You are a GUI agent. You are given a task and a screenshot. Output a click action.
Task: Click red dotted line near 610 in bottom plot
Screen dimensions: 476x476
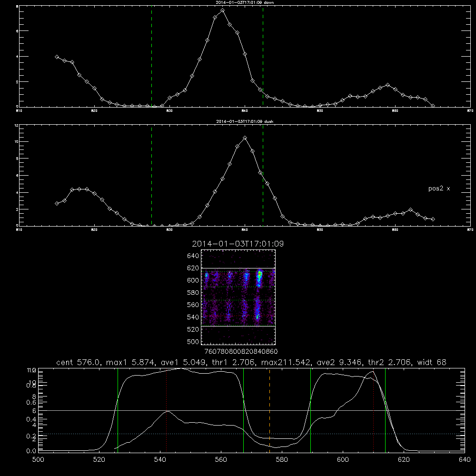coord(373,410)
